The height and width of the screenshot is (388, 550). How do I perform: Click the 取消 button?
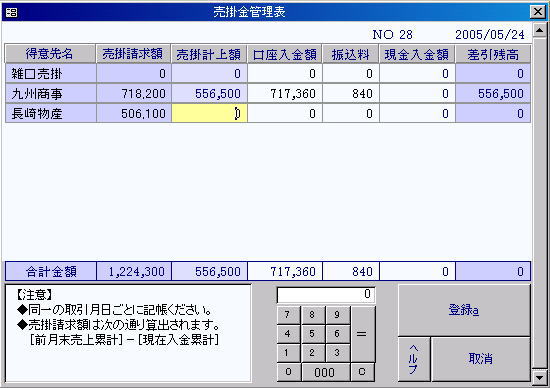coord(481,359)
